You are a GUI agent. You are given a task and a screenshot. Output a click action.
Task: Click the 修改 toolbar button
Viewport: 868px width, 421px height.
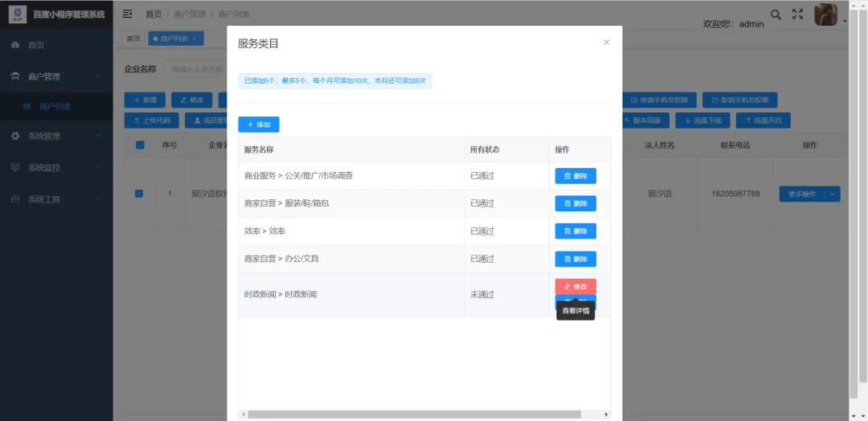(x=192, y=100)
